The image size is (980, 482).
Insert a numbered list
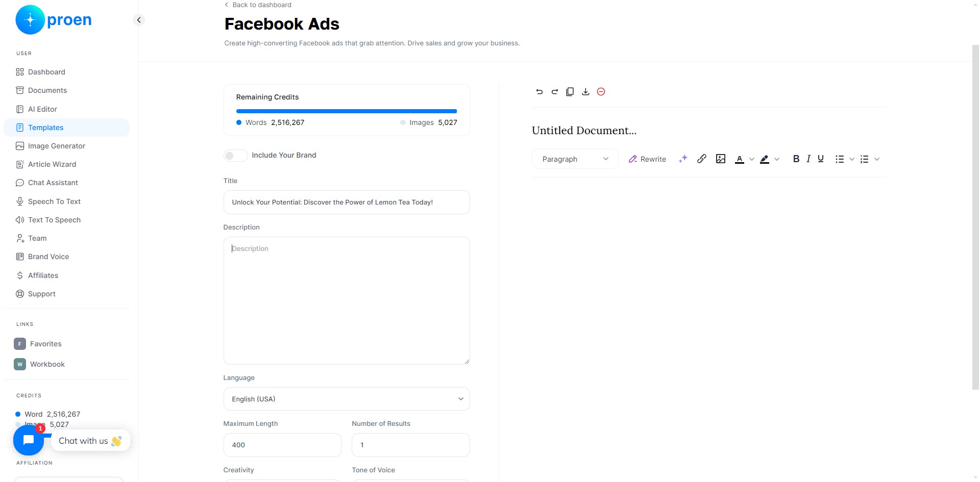pyautogui.click(x=864, y=159)
